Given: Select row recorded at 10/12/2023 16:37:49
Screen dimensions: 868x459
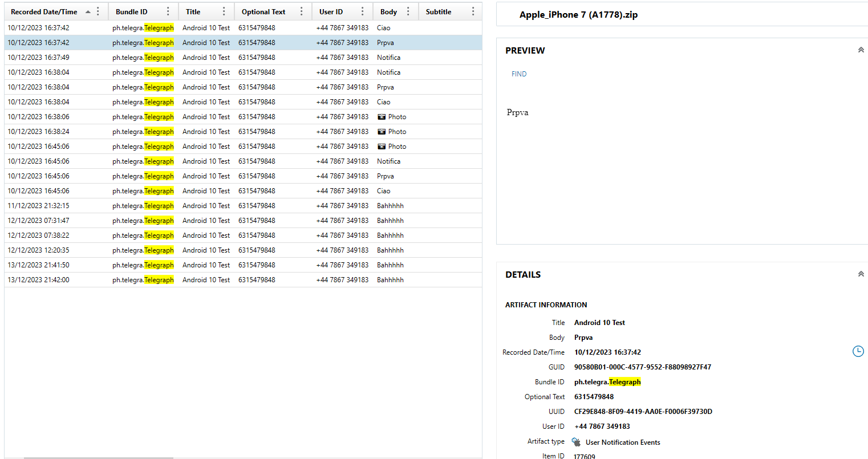Looking at the screenshot, I should [x=243, y=57].
